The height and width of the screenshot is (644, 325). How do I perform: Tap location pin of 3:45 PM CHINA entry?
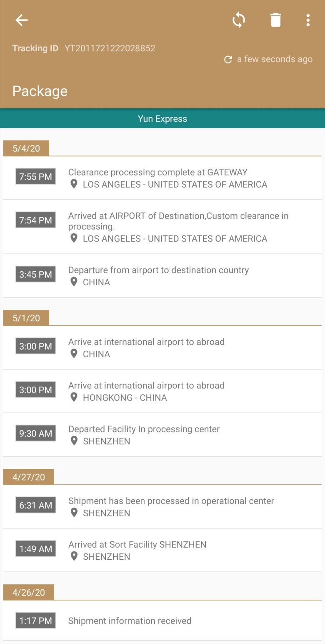coord(74,282)
